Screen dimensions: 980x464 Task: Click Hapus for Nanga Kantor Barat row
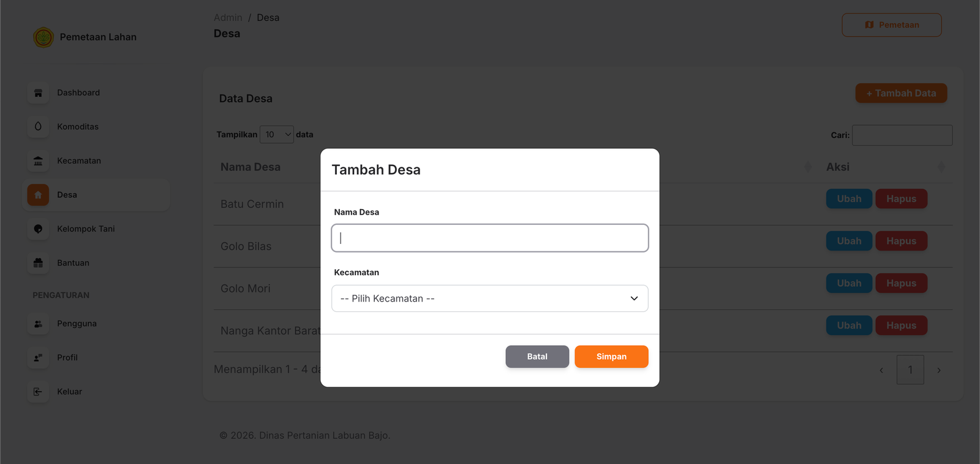point(901,325)
